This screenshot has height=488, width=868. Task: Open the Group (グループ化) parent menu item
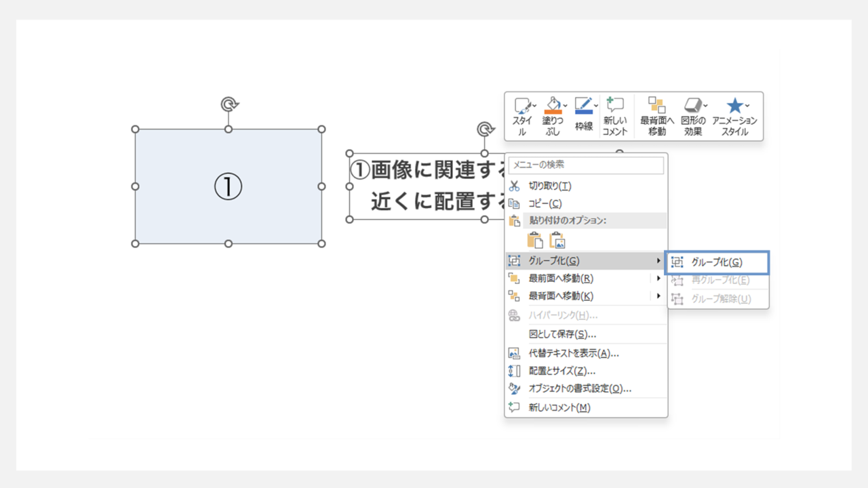586,260
